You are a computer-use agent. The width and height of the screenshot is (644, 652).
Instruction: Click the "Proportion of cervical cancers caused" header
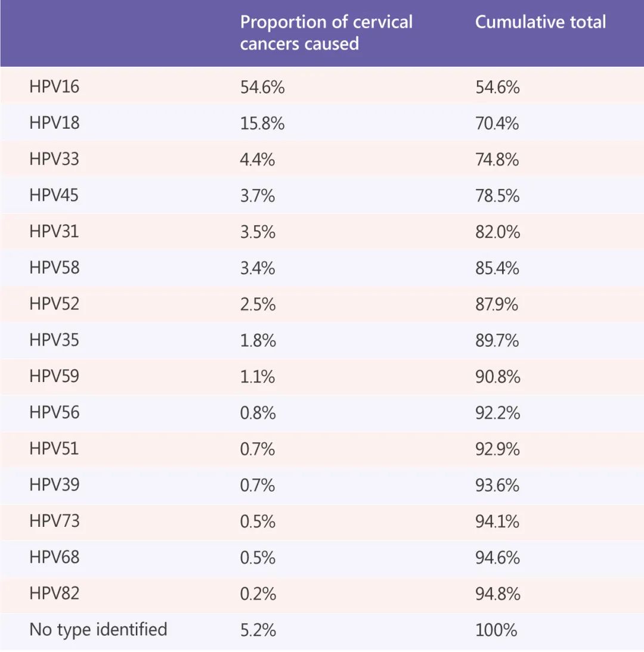click(326, 33)
